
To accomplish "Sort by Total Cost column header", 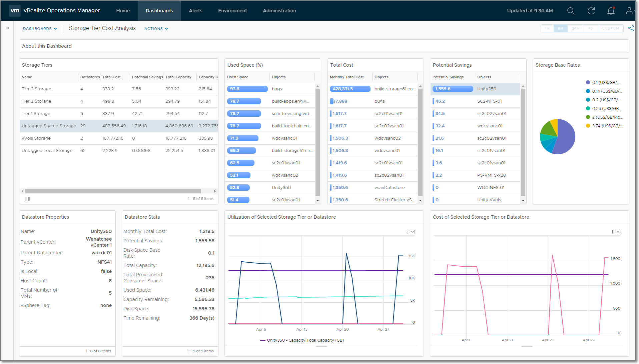I will (x=115, y=77).
